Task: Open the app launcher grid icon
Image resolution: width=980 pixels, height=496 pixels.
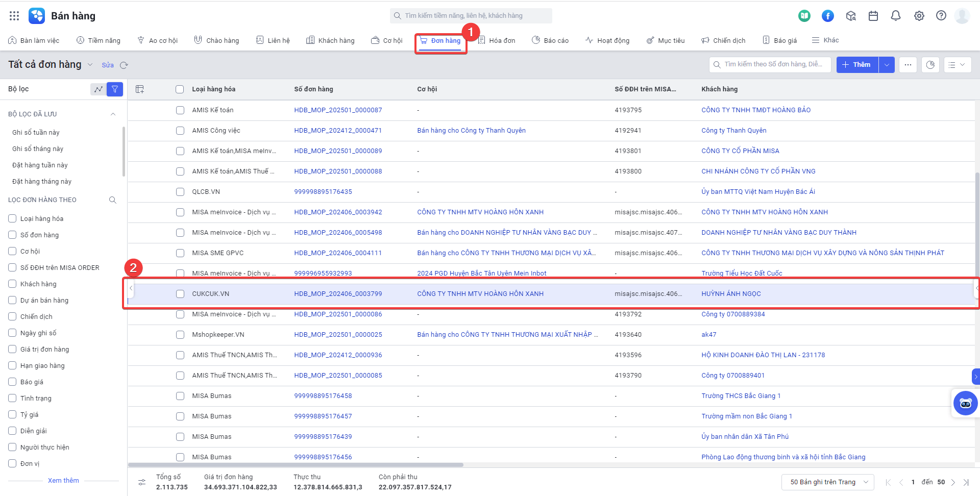Action: pyautogui.click(x=14, y=16)
